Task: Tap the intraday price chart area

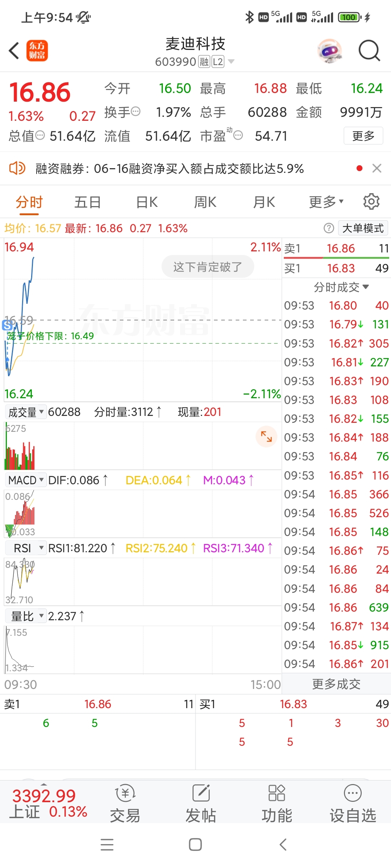Action: pos(143,319)
